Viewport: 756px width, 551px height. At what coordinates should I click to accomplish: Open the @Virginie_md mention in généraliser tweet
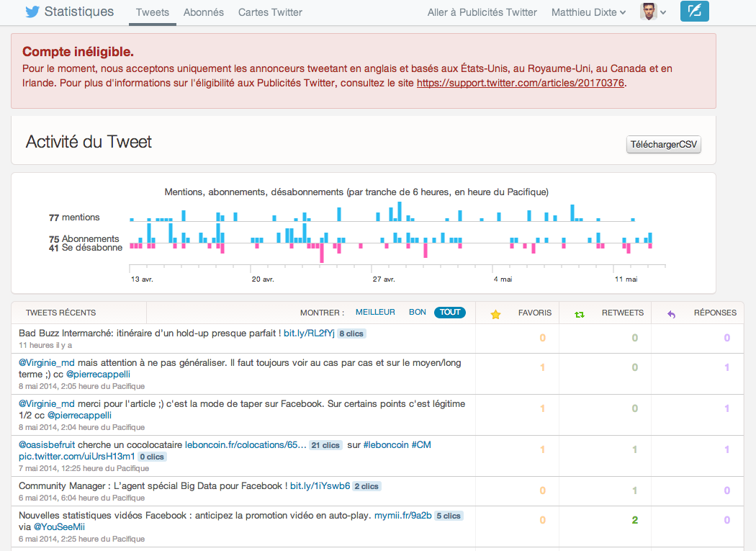tap(47, 363)
